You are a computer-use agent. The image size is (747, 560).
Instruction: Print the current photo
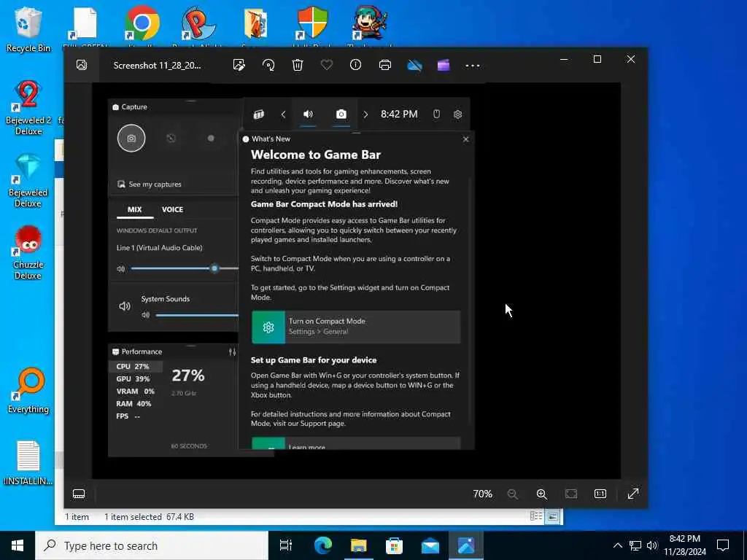pos(385,65)
